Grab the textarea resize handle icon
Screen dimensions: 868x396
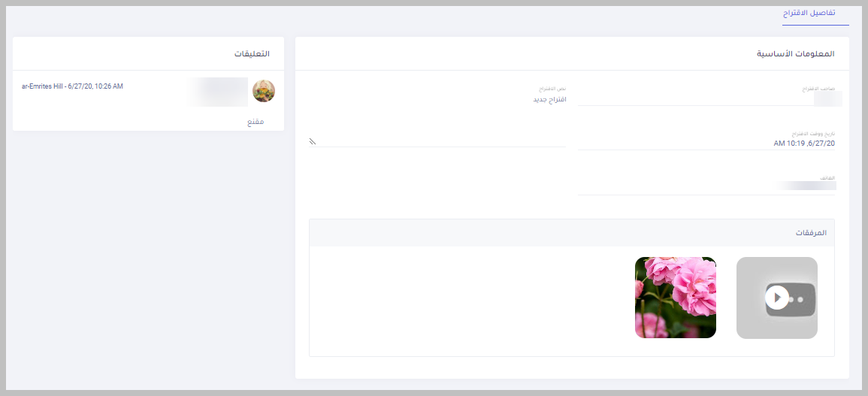(312, 142)
